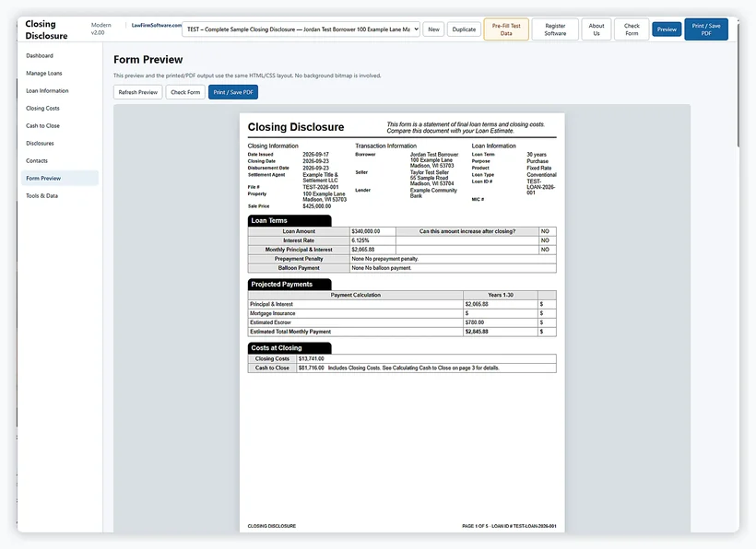
Task: Click Check Form in top header
Action: coord(632,29)
